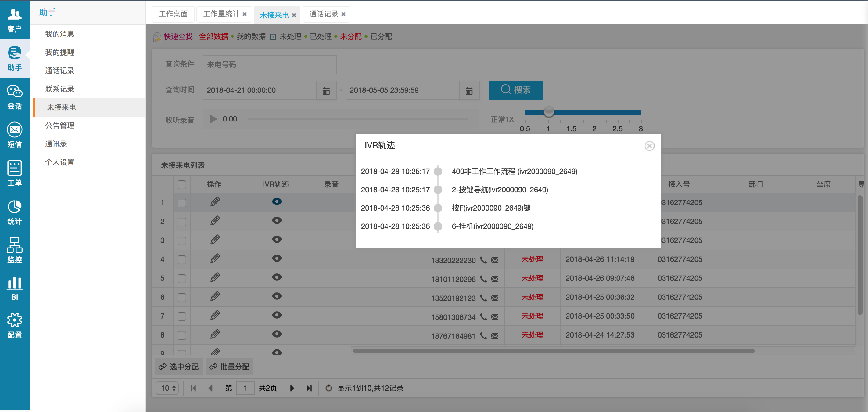Open the 短信 SMS section

pos(15,136)
